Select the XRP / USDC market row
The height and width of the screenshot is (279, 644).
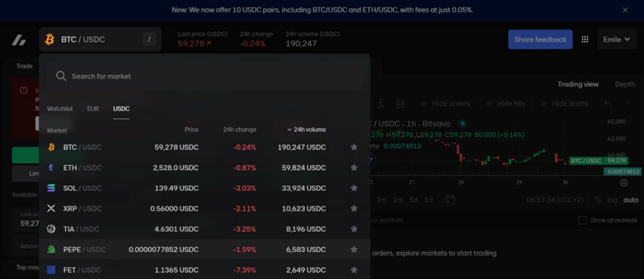(204, 208)
